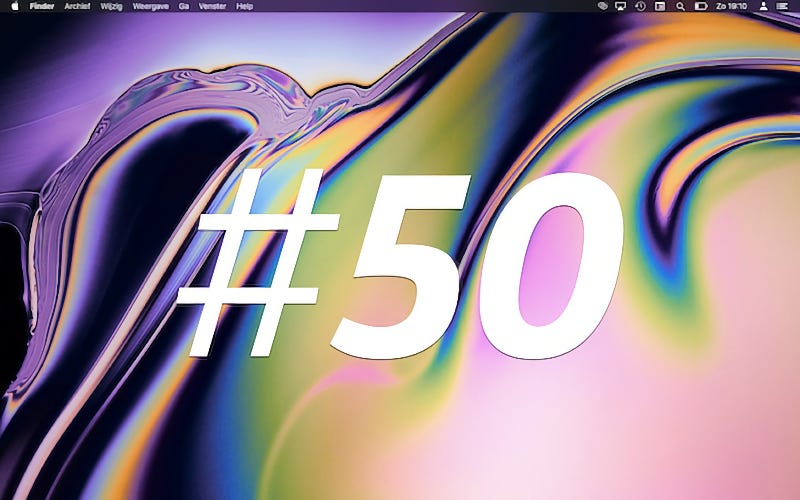Click the first icon before AirPlay in menu bar
This screenshot has height=500, width=800.
(x=603, y=6)
